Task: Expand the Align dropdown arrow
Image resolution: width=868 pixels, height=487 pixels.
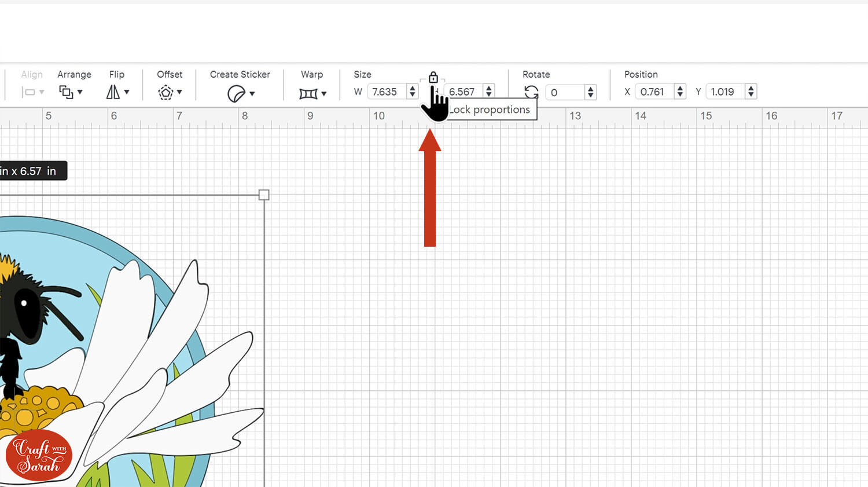Action: click(42, 92)
